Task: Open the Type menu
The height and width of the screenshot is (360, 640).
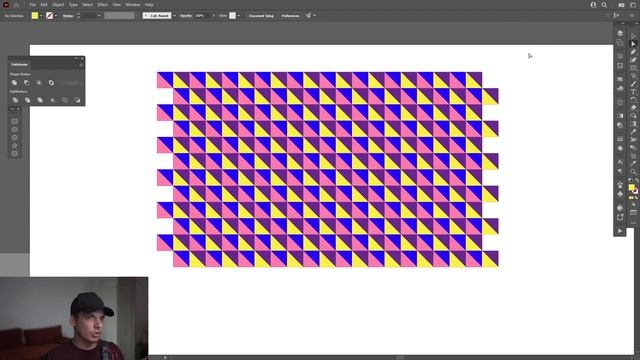Action: point(73,5)
